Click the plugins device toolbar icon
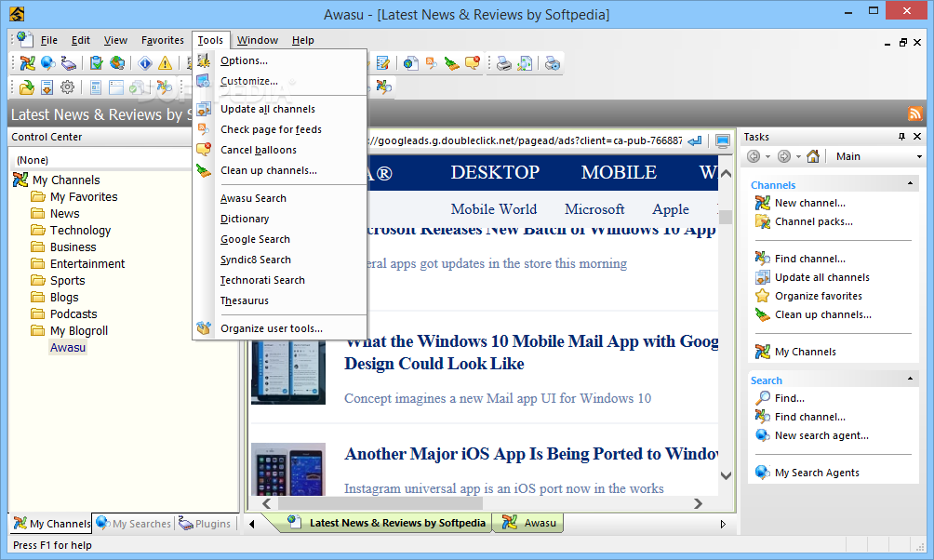This screenshot has height=560, width=934. (69, 62)
